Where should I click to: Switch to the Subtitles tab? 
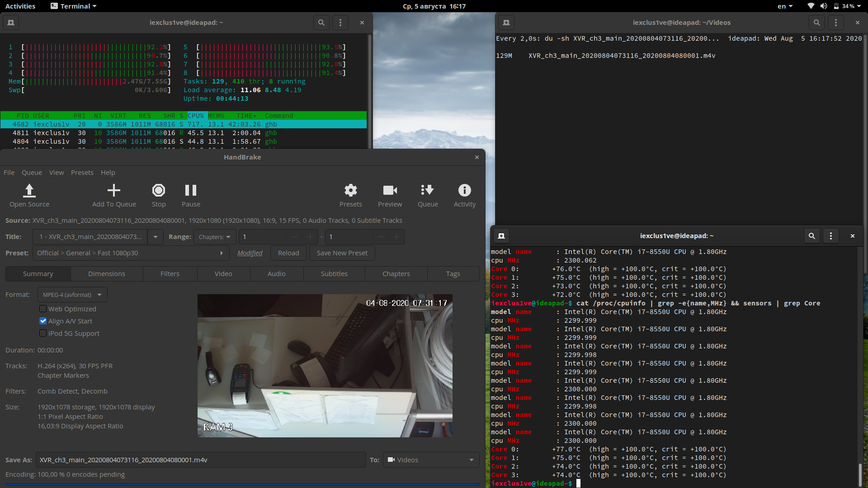334,274
